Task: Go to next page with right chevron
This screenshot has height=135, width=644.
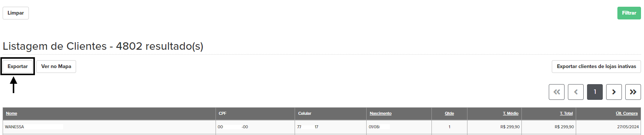Action: [614, 92]
